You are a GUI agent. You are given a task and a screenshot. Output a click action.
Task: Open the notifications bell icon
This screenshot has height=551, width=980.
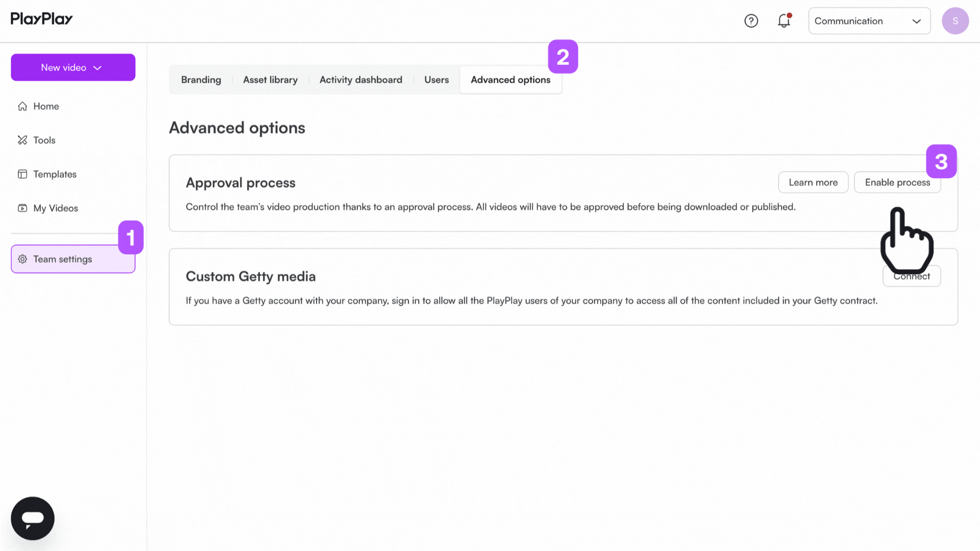coord(784,21)
